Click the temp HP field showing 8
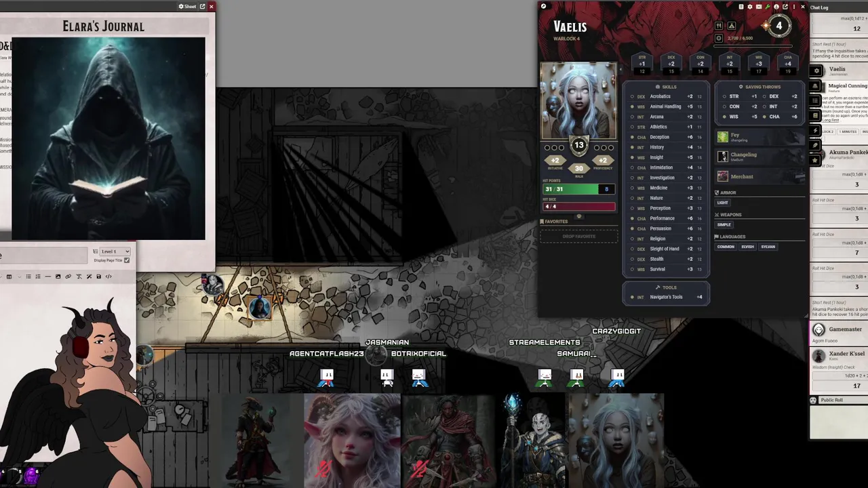This screenshot has width=868, height=488. pos(607,189)
